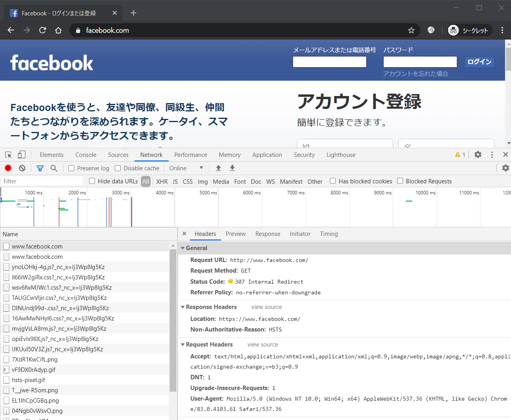Click view source beside Response Headers
511x420 pixels.
267,307
